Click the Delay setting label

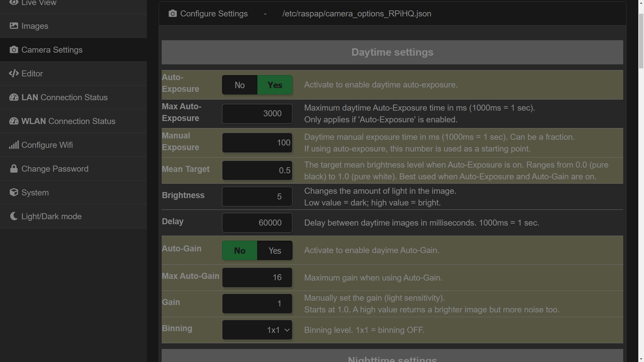(x=173, y=221)
